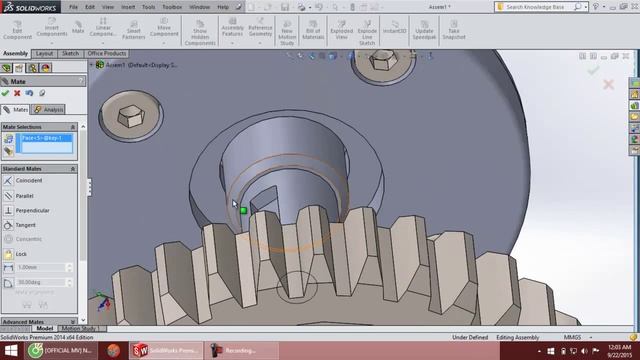The width and height of the screenshot is (640, 360).
Task: Click the distance value field 1.00mm
Action: click(x=41, y=267)
